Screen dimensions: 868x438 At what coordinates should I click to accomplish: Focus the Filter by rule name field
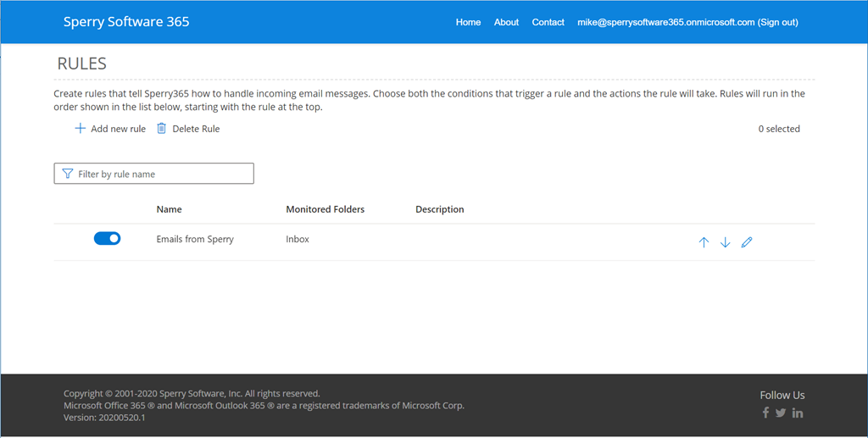coord(154,174)
